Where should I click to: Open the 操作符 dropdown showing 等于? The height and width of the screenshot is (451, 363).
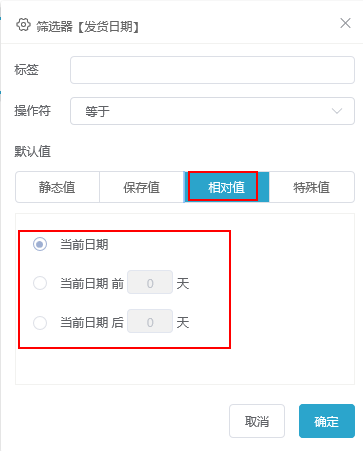pyautogui.click(x=212, y=111)
